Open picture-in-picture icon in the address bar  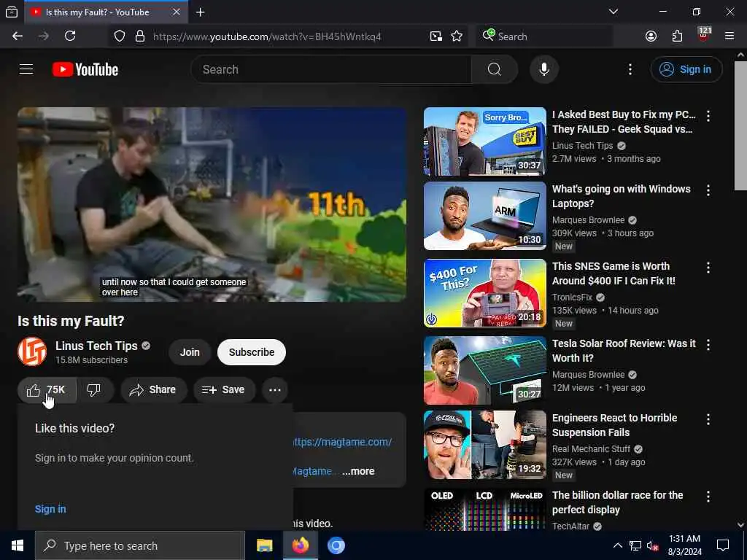[x=436, y=36]
